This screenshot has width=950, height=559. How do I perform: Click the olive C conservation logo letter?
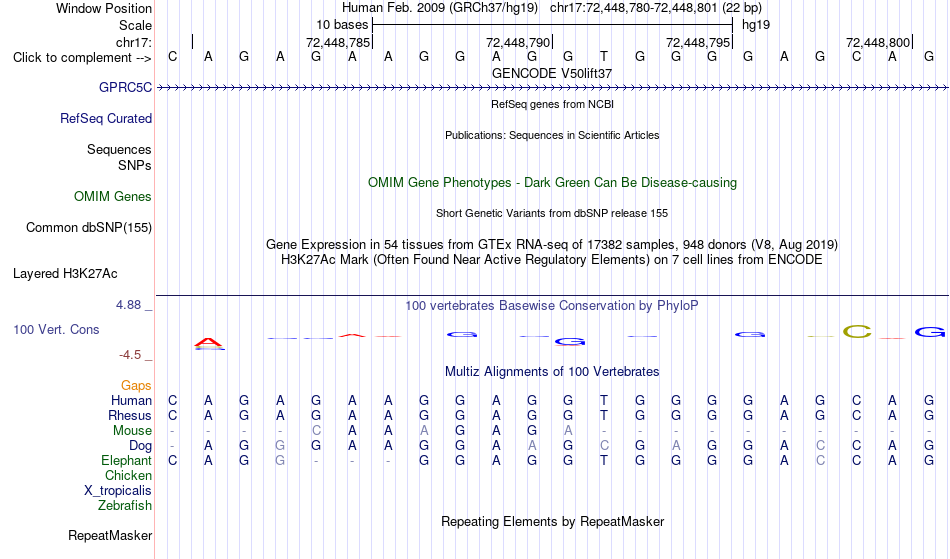857,331
